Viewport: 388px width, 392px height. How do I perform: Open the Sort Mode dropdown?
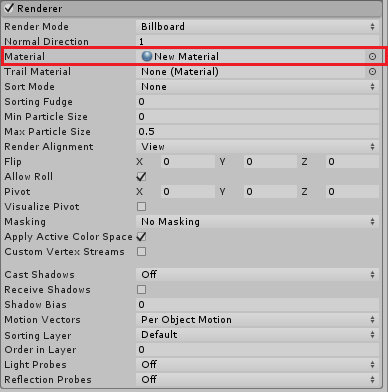[x=257, y=87]
